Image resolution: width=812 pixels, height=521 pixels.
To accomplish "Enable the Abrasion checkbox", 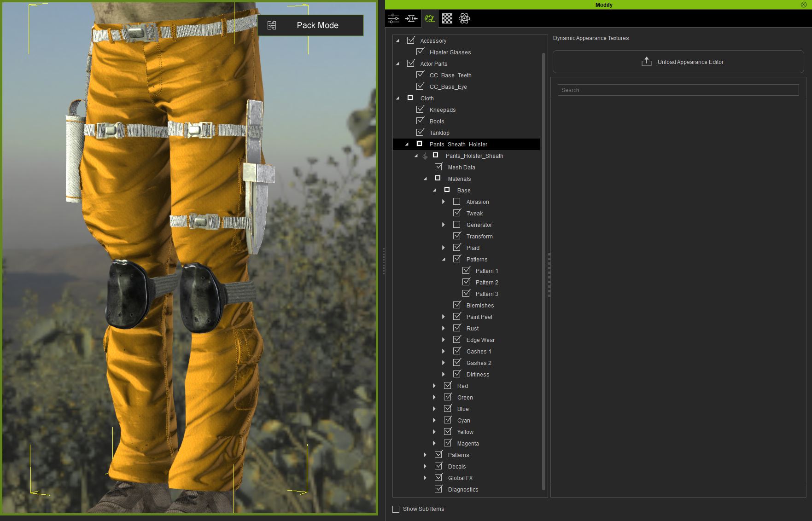I will (x=457, y=202).
